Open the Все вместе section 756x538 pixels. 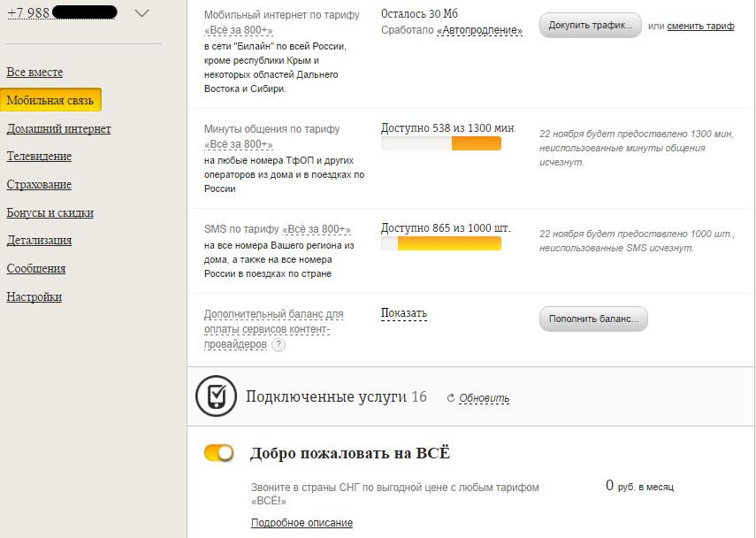click(x=34, y=73)
